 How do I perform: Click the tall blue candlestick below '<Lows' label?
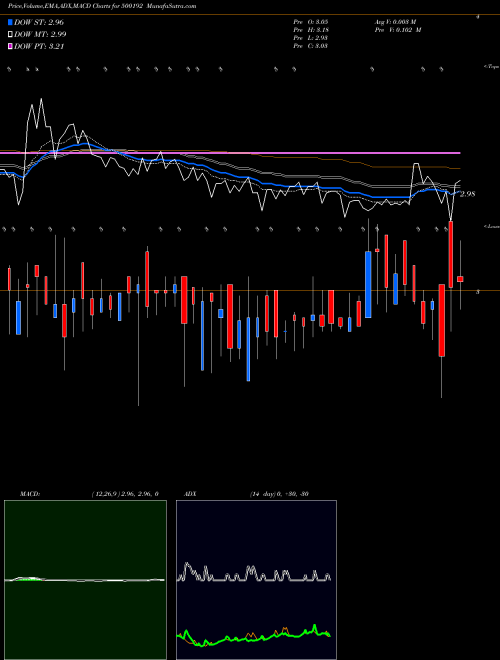point(368,285)
